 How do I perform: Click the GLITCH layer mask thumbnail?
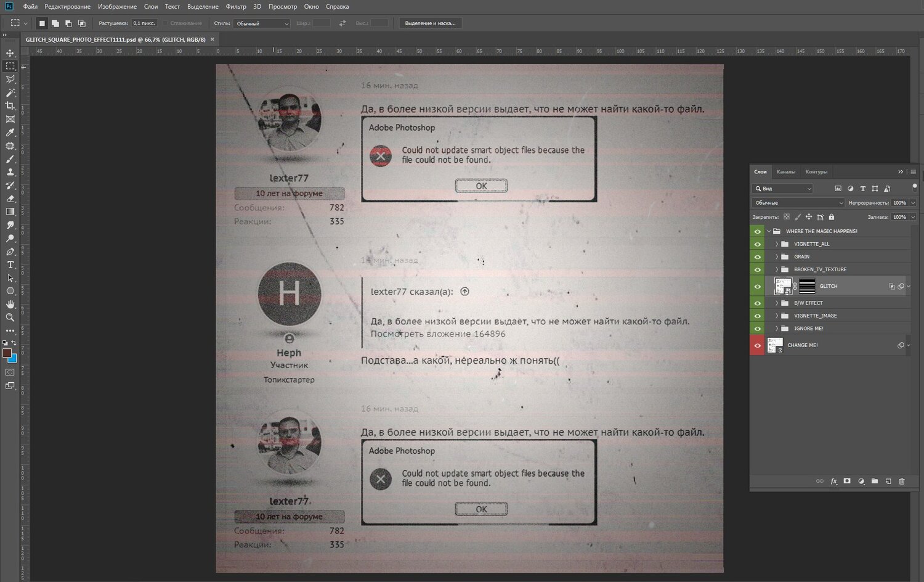[x=807, y=286]
